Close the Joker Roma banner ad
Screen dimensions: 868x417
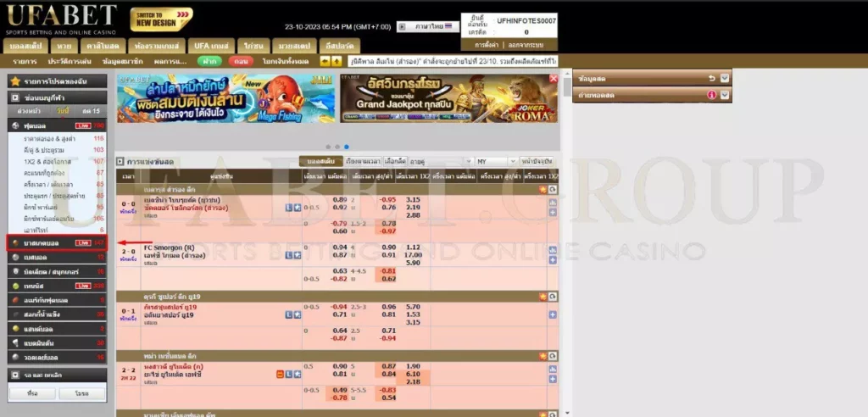(553, 79)
